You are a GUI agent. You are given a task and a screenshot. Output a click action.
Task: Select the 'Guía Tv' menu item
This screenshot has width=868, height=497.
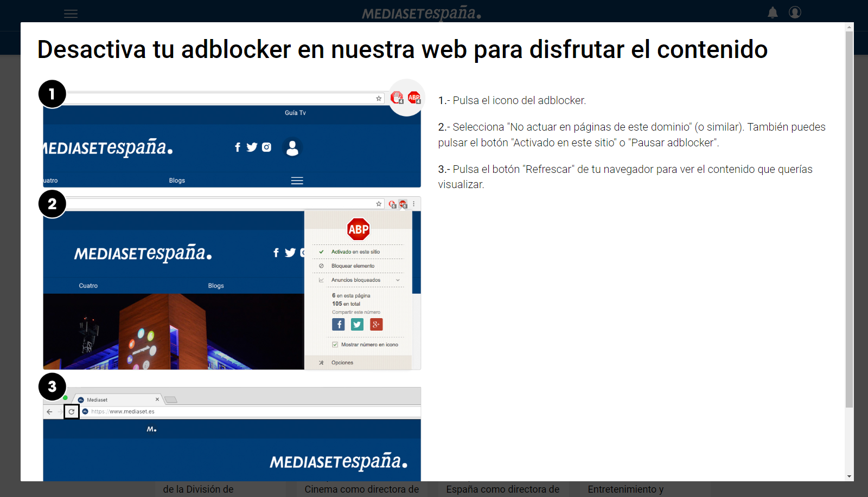click(294, 113)
